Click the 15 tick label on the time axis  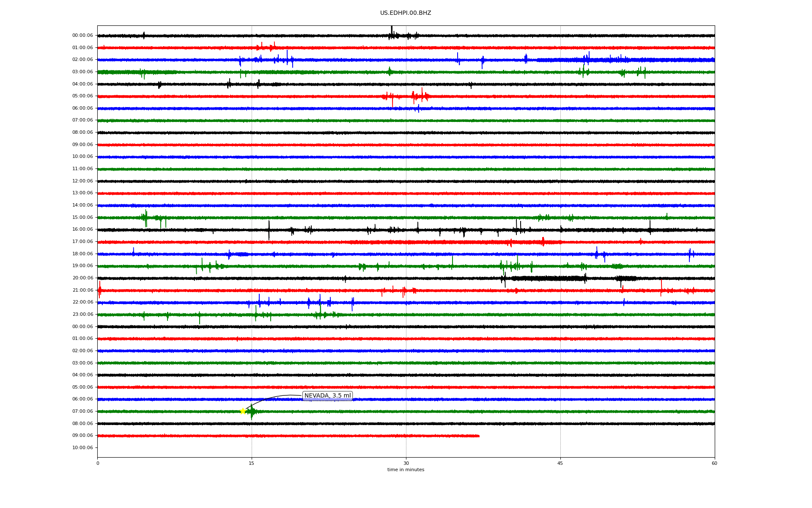point(252,463)
